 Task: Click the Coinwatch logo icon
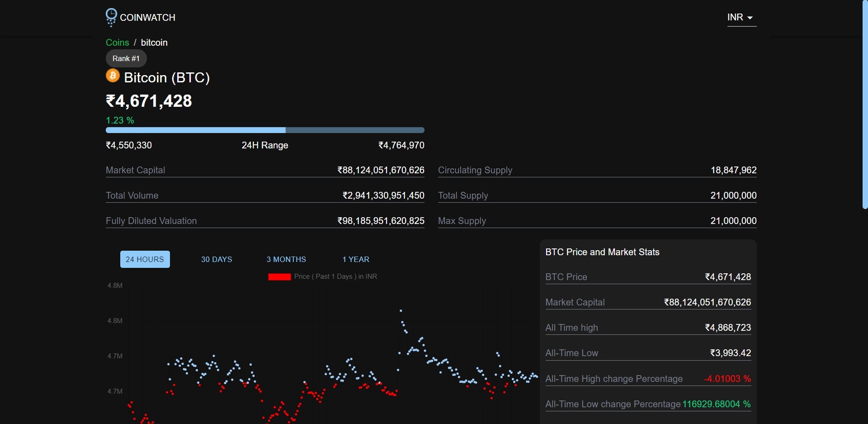coord(111,17)
